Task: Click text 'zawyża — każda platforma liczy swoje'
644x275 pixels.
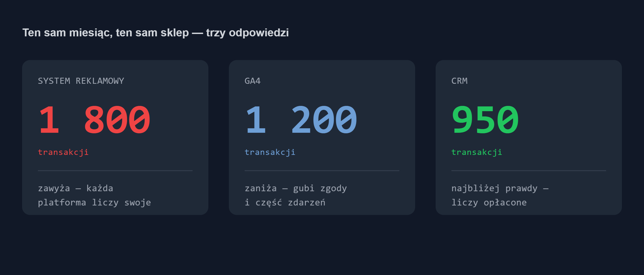Action: (x=94, y=195)
